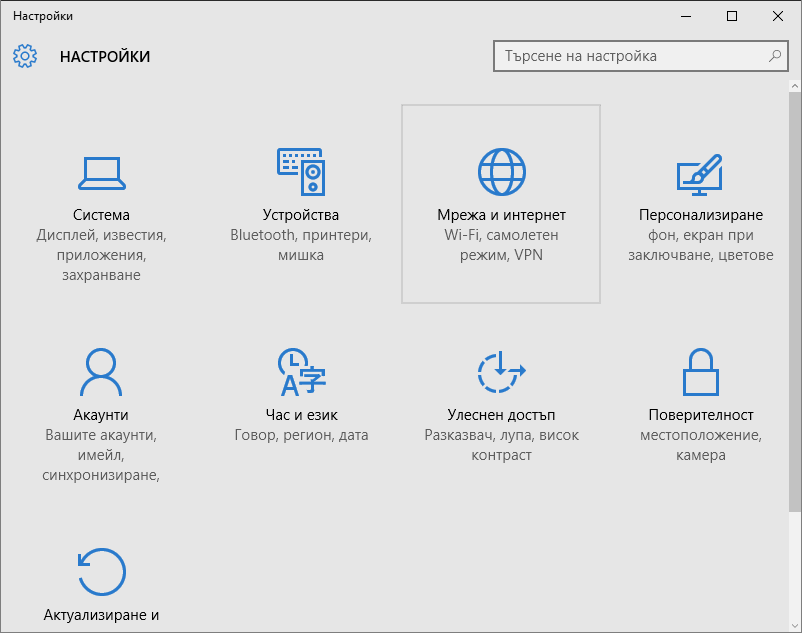This screenshot has width=804, height=634.
Task: Click the Устройства label
Action: (x=301, y=215)
